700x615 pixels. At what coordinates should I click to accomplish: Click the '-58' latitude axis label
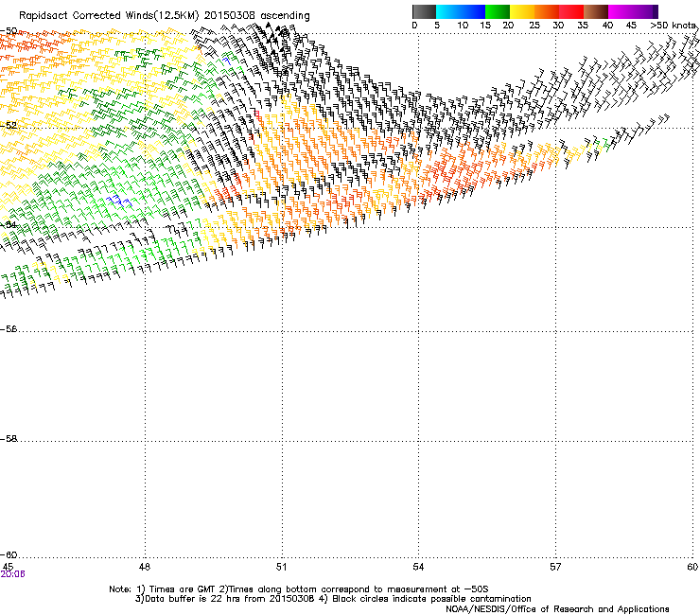9,439
